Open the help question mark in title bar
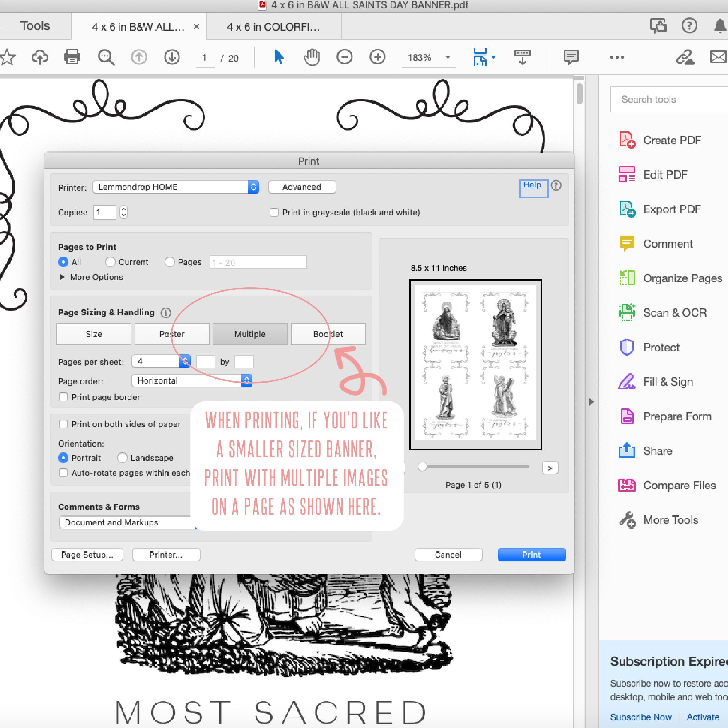The width and height of the screenshot is (728, 728). [x=689, y=25]
